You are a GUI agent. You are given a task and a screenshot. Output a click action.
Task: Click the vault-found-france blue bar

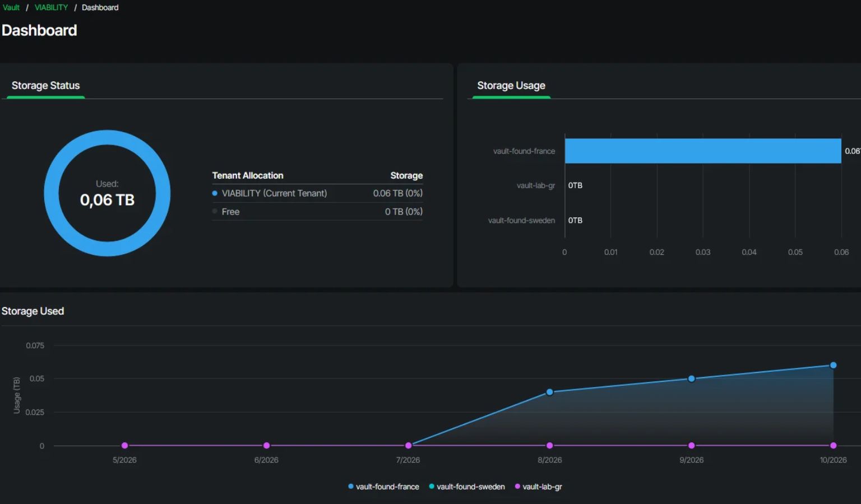click(x=703, y=151)
